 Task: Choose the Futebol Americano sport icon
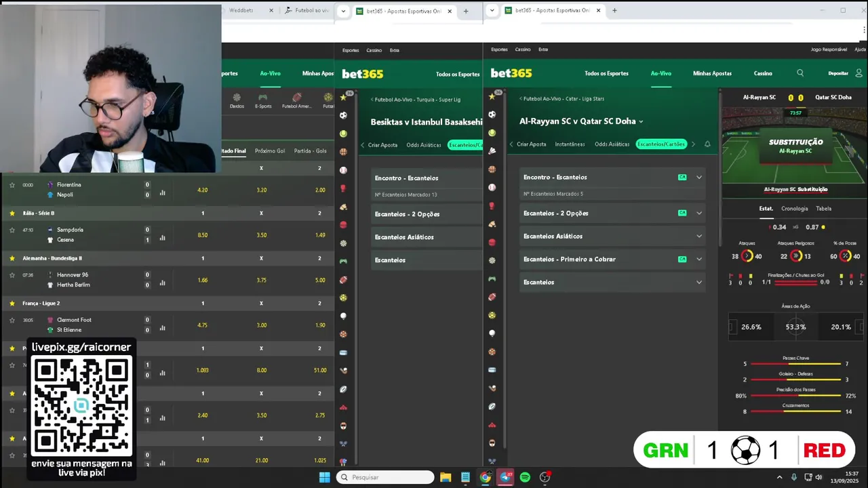click(x=297, y=100)
